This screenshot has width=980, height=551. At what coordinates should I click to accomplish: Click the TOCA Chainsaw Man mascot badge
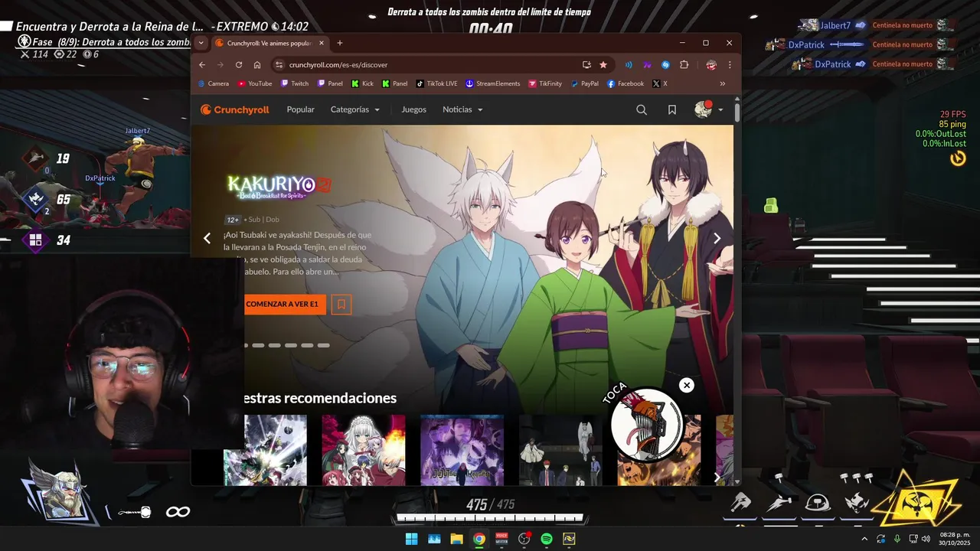click(x=645, y=425)
